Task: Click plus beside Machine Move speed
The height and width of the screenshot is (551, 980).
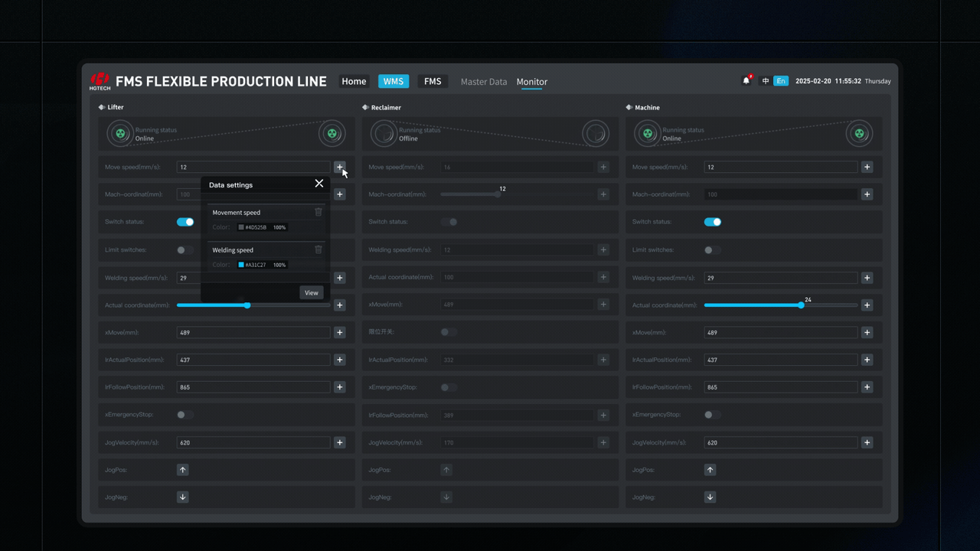Action: tap(867, 167)
